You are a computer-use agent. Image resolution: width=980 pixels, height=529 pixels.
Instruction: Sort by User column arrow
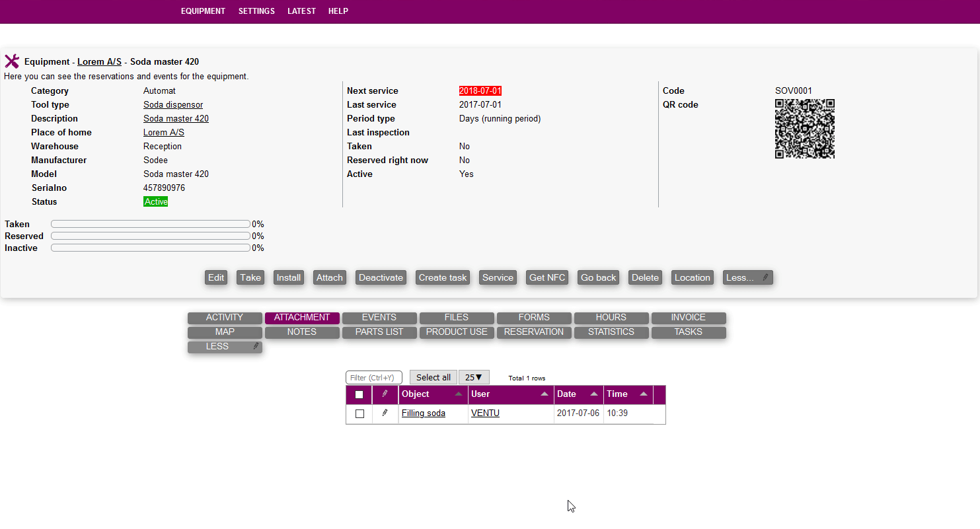click(545, 394)
